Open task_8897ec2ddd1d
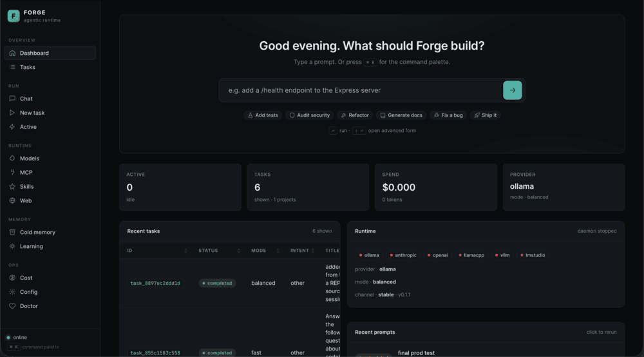 click(x=155, y=283)
